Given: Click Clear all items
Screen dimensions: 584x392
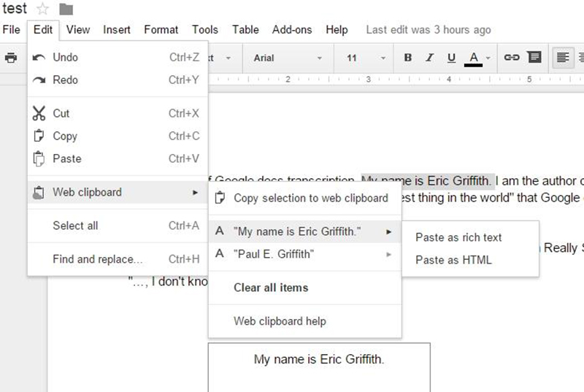Looking at the screenshot, I should point(271,288).
